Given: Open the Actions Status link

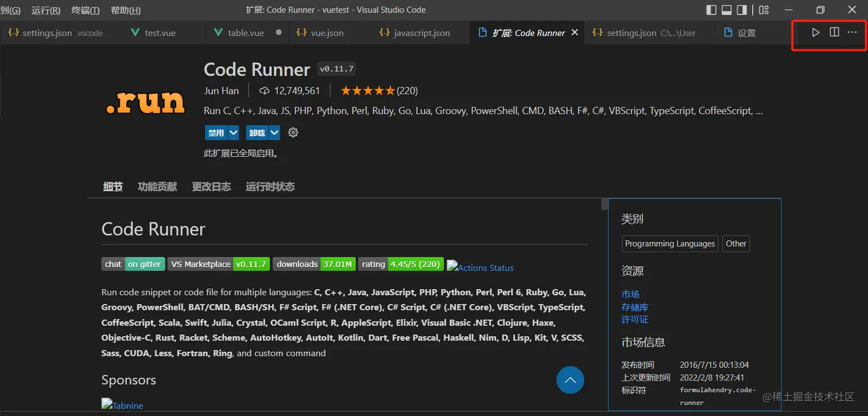Looking at the screenshot, I should tap(480, 267).
